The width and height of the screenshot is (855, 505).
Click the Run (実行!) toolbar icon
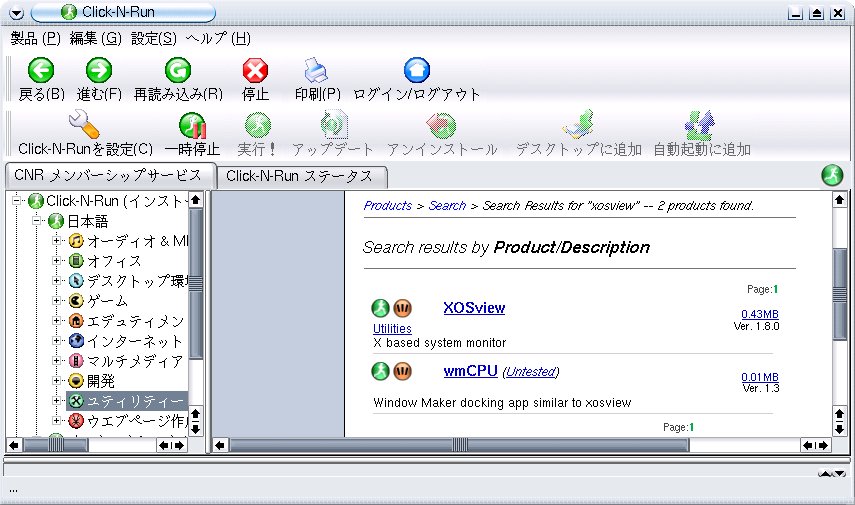point(257,125)
